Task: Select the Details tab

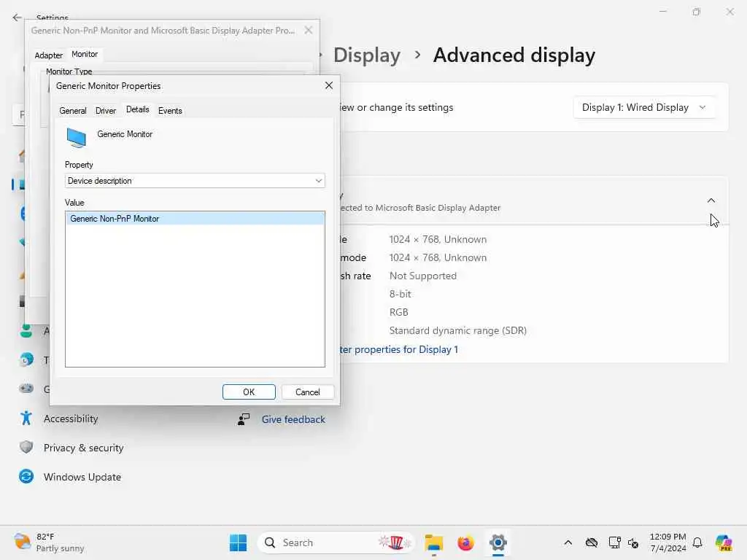Action: tap(137, 109)
